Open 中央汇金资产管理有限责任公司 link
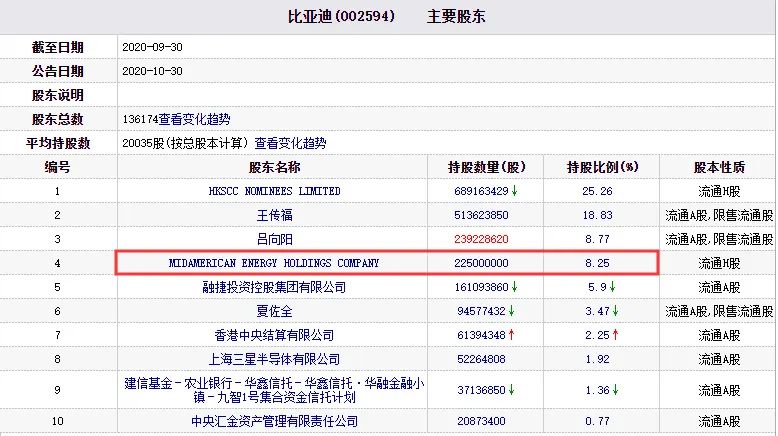The image size is (778, 436). 274,421
